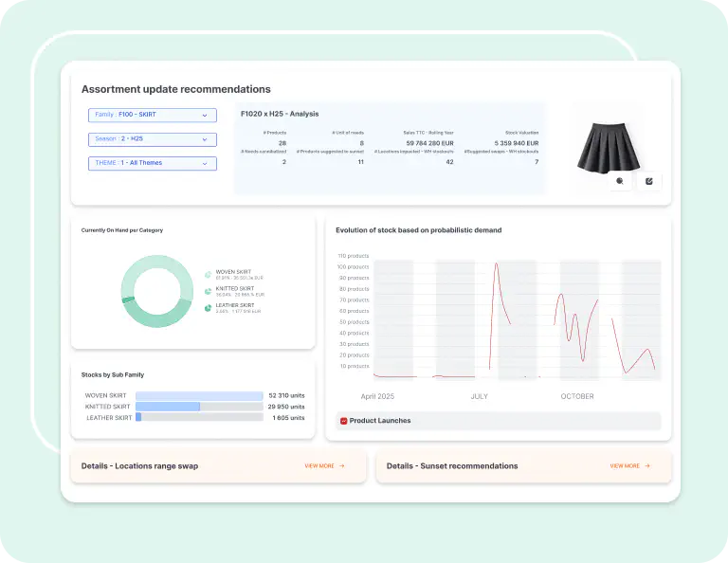Click the '29 950 units' value

[x=286, y=407]
